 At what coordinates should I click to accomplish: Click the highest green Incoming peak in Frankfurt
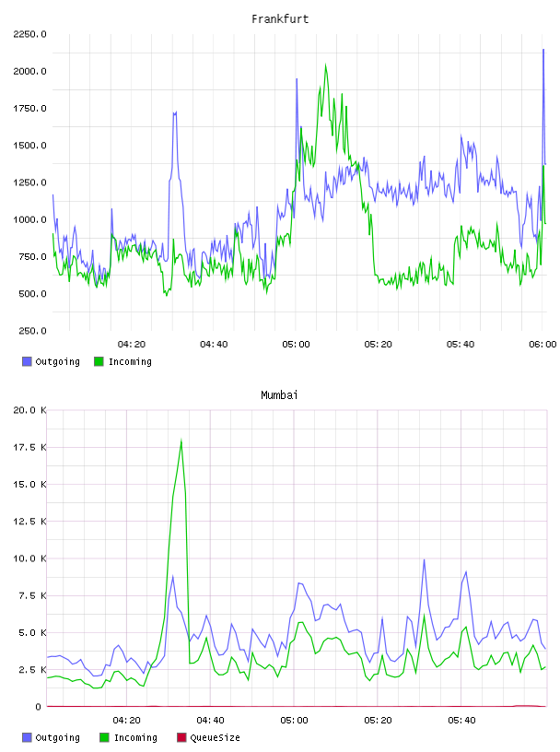pyautogui.click(x=326, y=65)
